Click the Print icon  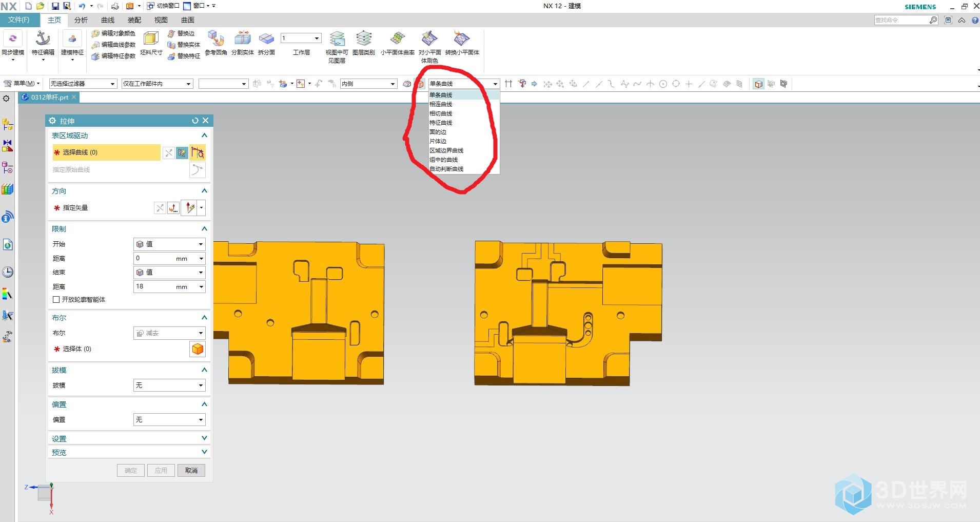point(115,6)
